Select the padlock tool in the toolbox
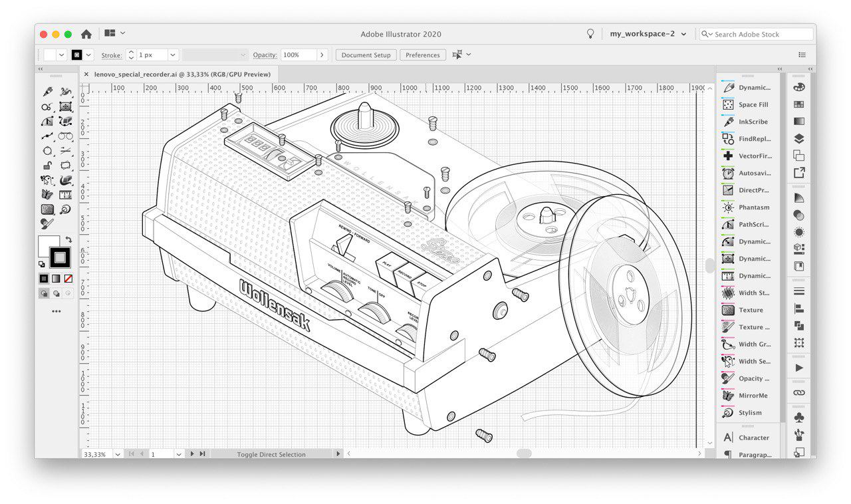 pos(48,165)
